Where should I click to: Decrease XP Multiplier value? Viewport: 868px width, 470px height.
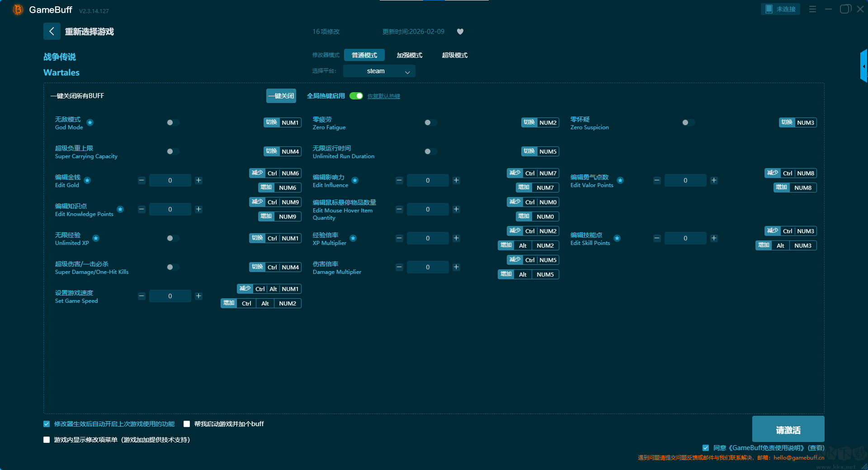[x=399, y=238]
